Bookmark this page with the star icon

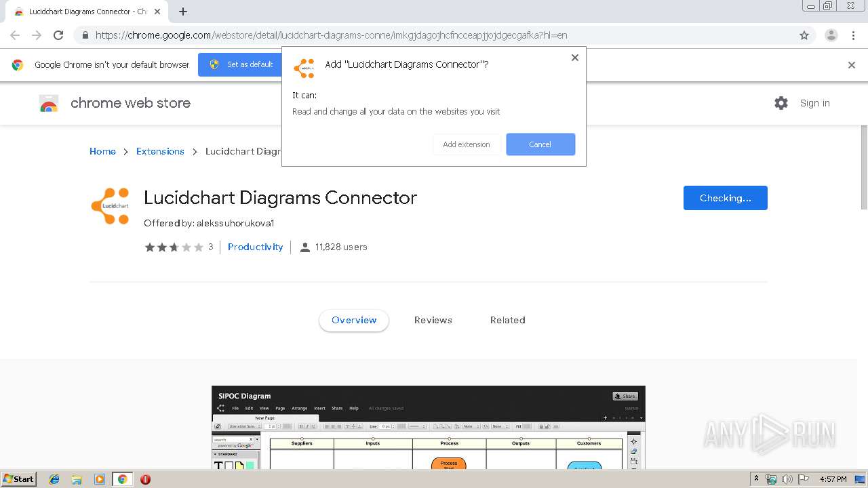tap(804, 35)
